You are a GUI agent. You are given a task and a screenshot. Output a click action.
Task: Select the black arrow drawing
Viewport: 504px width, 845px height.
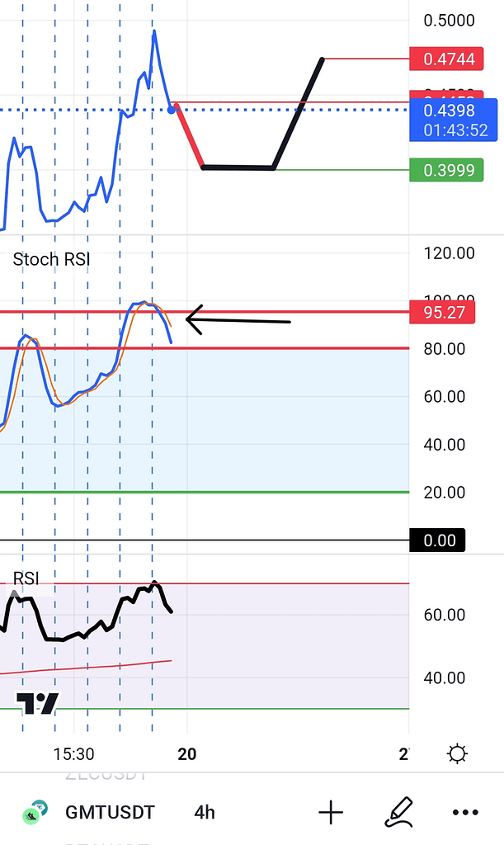(x=238, y=320)
